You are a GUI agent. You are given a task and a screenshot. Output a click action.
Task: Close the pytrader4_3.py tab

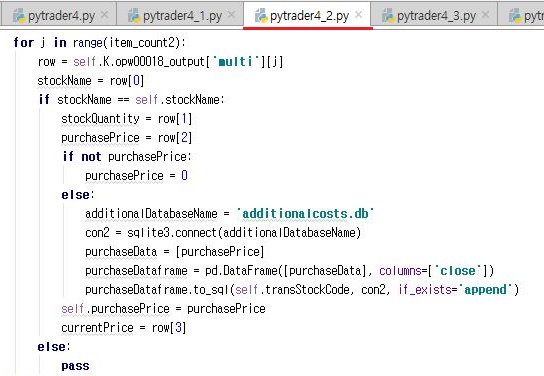[x=486, y=15]
